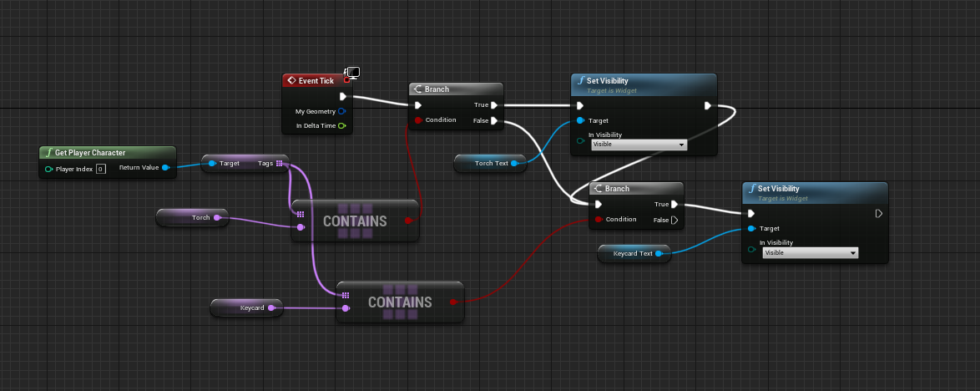Select the Torch Text variable node
This screenshot has width=980, height=391.
[489, 163]
